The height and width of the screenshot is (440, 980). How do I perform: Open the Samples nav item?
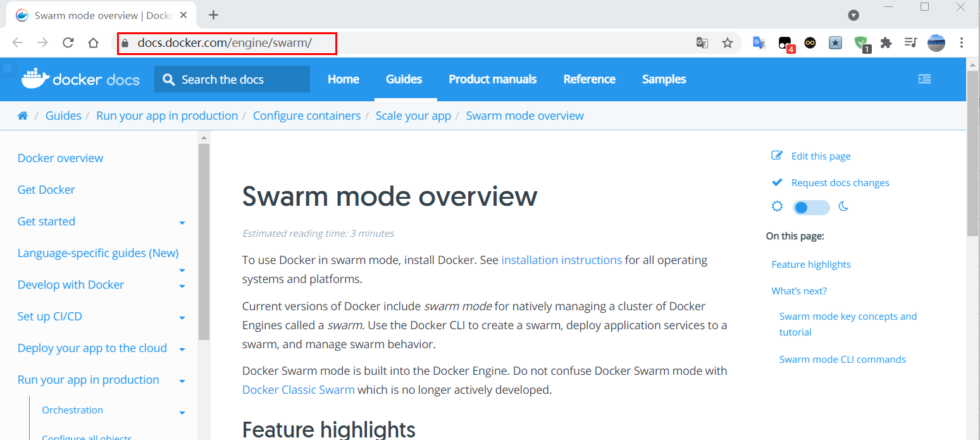click(664, 79)
